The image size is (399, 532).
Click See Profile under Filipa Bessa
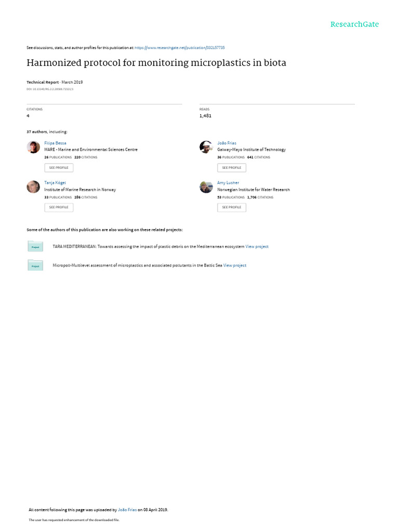click(59, 168)
